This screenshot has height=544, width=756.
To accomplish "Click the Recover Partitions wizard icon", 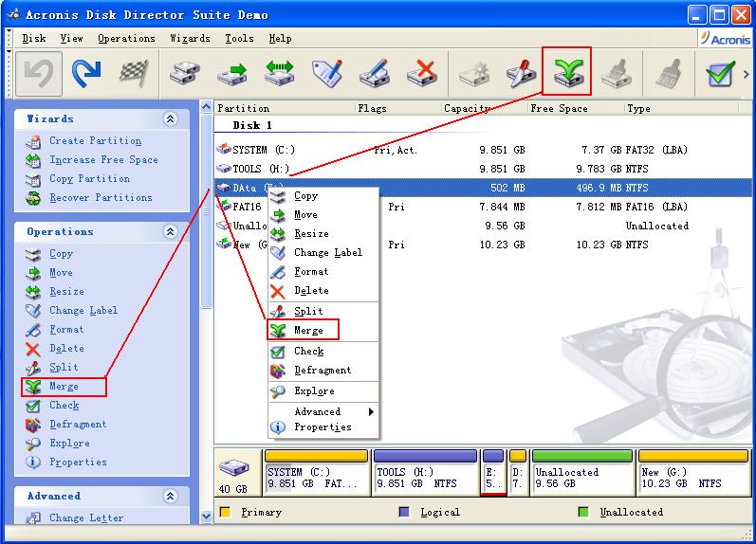I will (33, 198).
